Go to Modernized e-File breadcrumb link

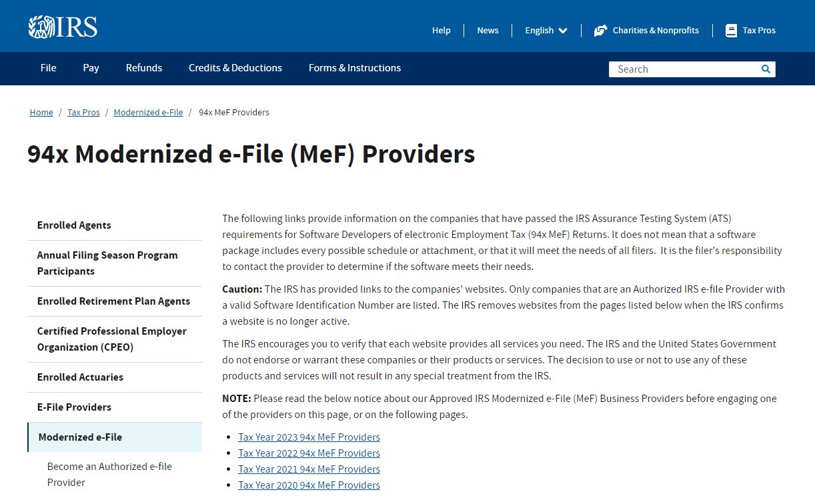(x=148, y=113)
